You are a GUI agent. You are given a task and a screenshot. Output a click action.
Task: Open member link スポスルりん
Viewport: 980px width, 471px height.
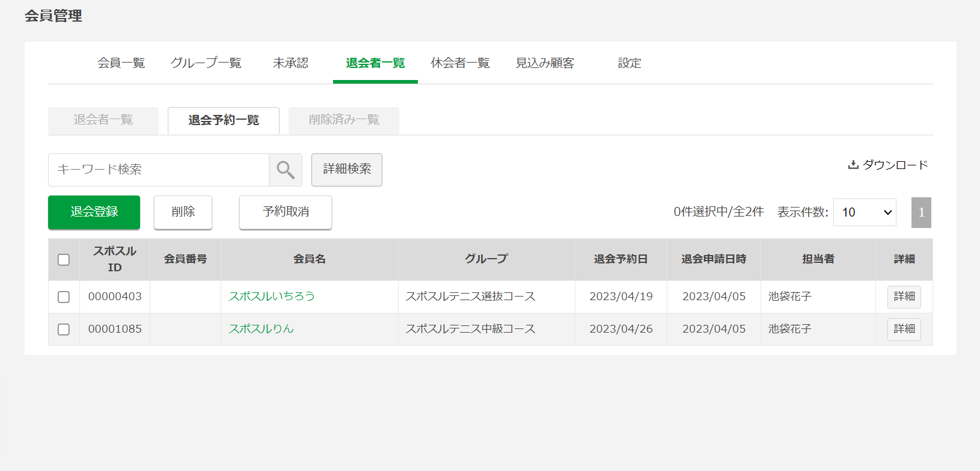click(x=261, y=329)
